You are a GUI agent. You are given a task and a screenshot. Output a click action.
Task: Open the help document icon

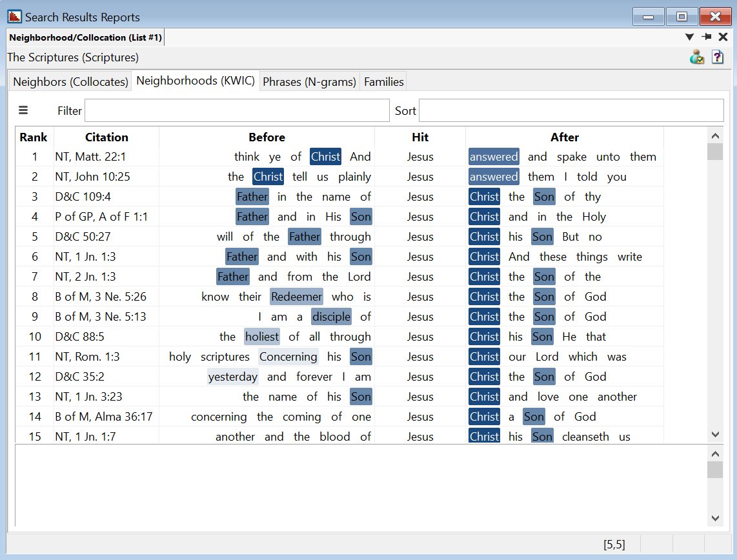pyautogui.click(x=718, y=57)
